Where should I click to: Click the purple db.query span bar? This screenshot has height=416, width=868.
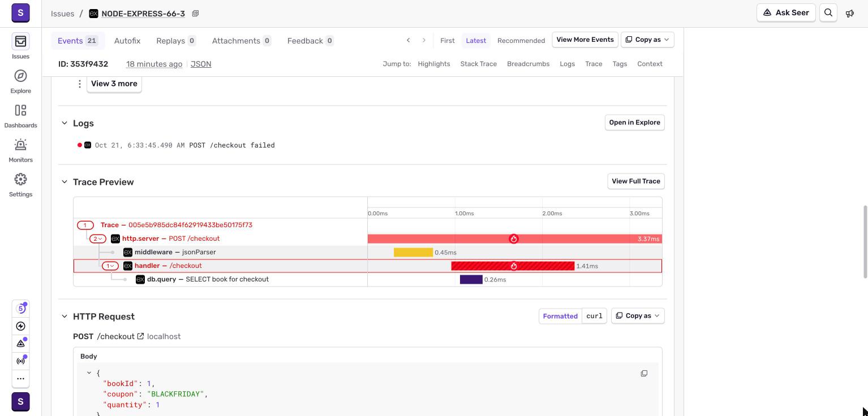click(471, 280)
